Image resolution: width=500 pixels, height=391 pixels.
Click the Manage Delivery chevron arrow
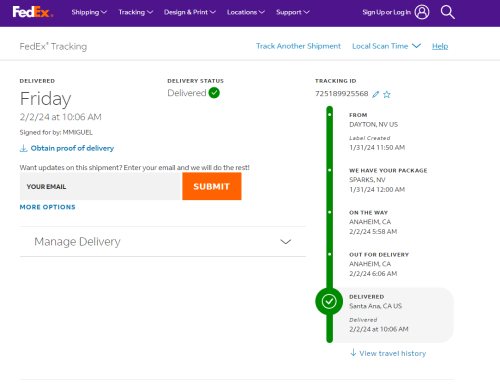click(x=286, y=242)
